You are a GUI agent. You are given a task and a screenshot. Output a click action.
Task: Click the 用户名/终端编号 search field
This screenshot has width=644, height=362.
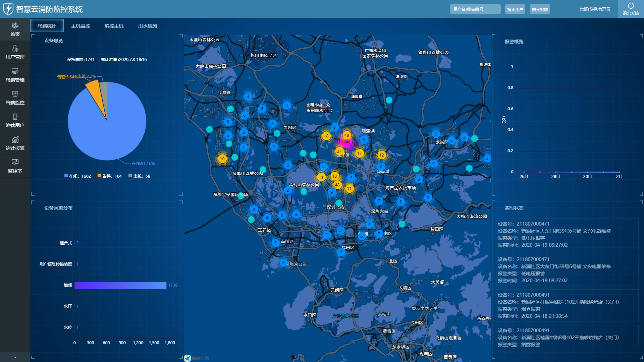pyautogui.click(x=475, y=9)
